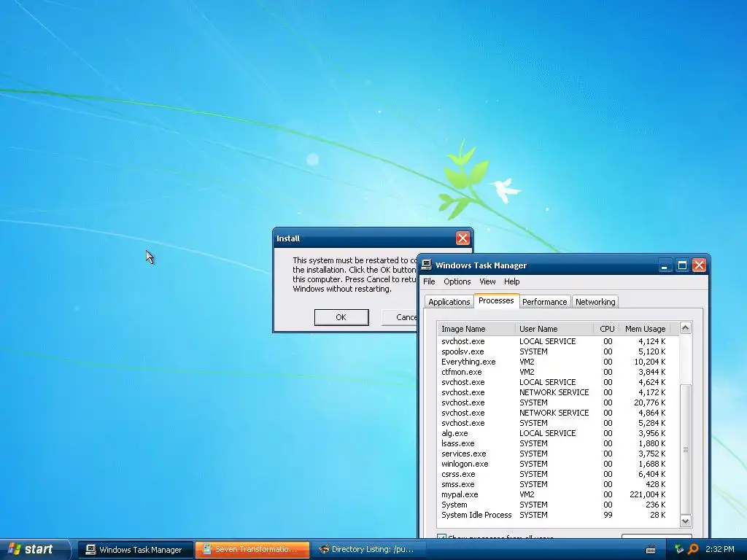Select the csrss.exe process row
The image size is (747, 560).
pyautogui.click(x=557, y=474)
